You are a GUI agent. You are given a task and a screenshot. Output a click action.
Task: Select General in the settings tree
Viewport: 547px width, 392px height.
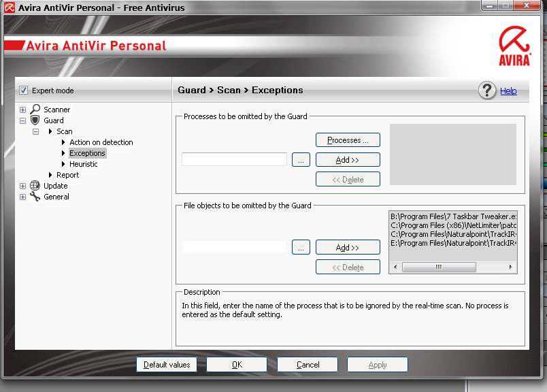pyautogui.click(x=56, y=197)
